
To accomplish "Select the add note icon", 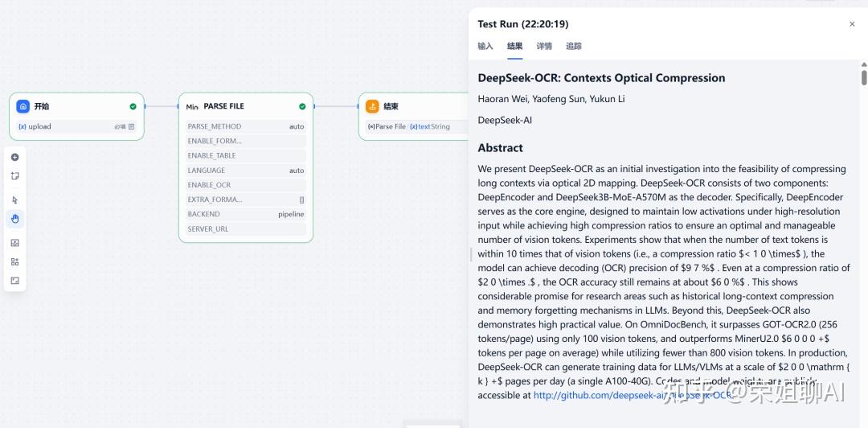I will pos(15,175).
